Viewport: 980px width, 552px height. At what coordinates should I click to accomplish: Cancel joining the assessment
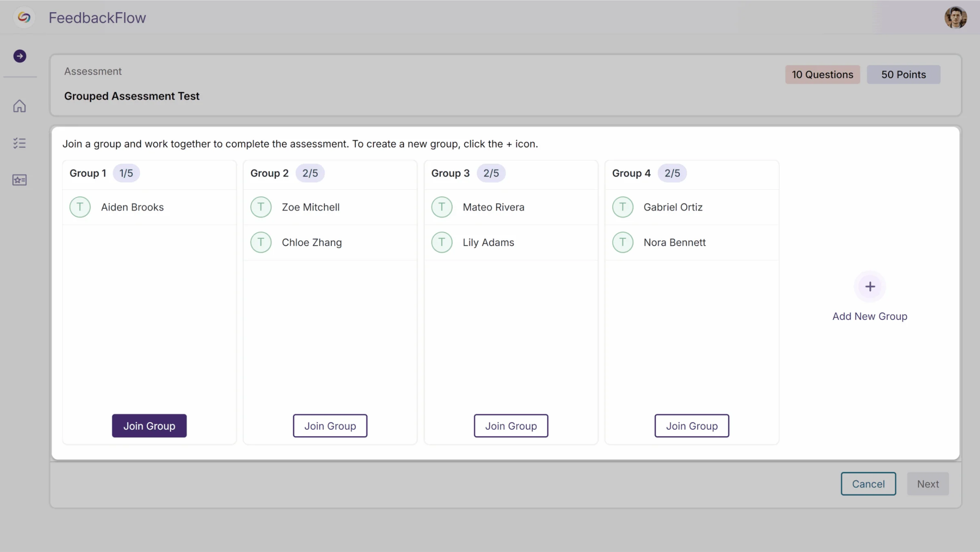tap(868, 484)
